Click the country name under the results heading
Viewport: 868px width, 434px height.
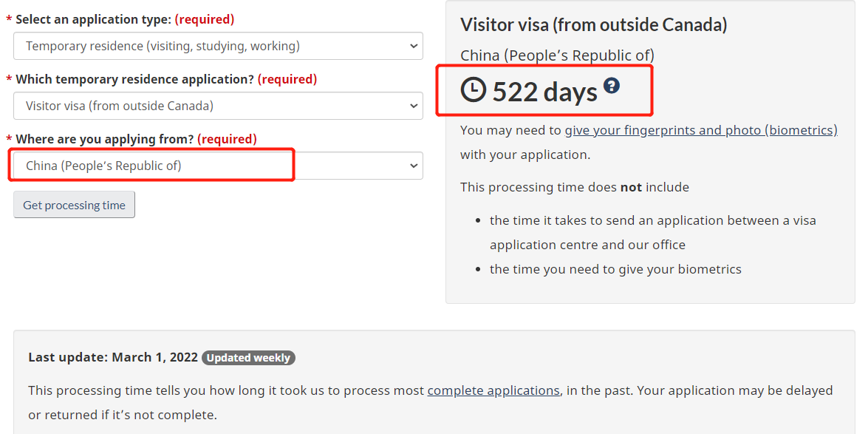tap(557, 55)
